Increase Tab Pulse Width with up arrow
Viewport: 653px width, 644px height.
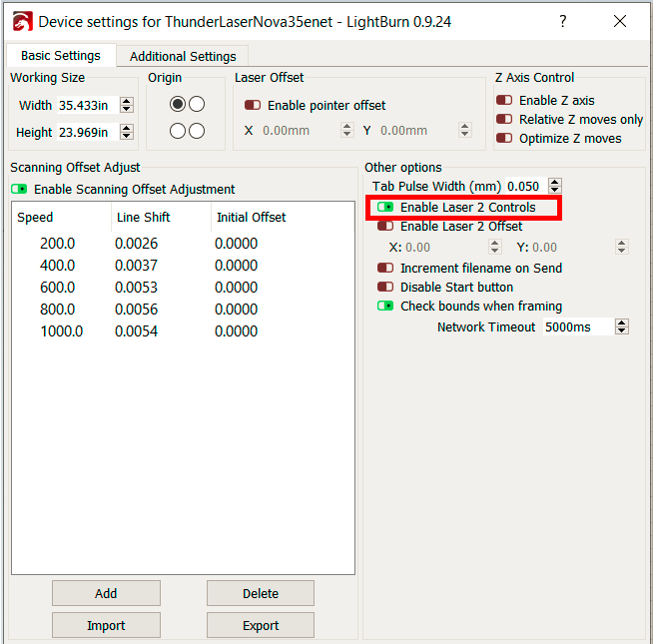(x=555, y=182)
